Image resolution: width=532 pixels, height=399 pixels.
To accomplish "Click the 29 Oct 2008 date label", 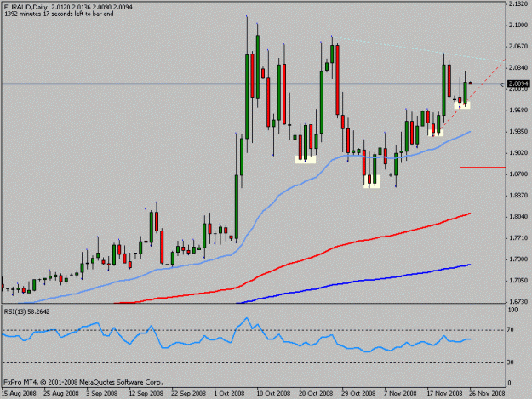I will [x=358, y=393].
